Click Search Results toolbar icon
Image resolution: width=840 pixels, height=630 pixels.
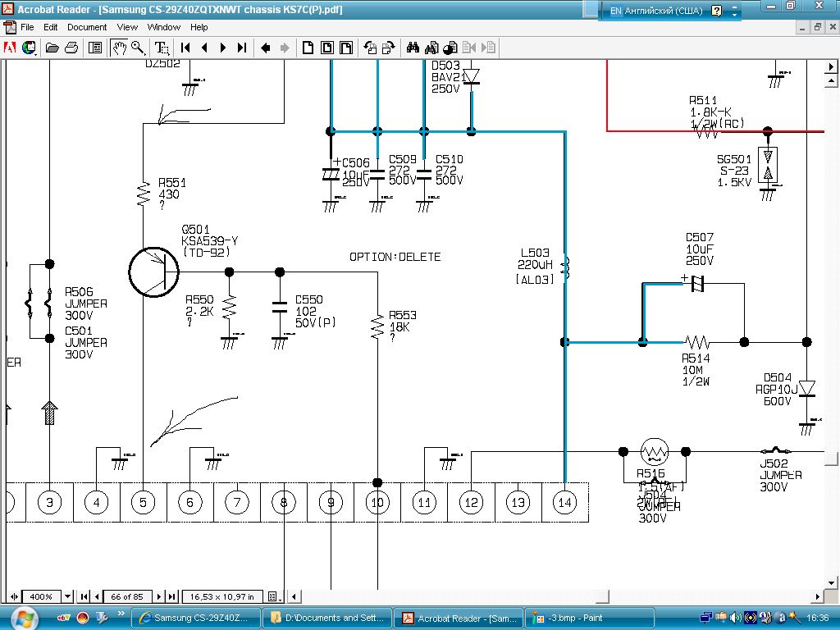click(x=450, y=48)
